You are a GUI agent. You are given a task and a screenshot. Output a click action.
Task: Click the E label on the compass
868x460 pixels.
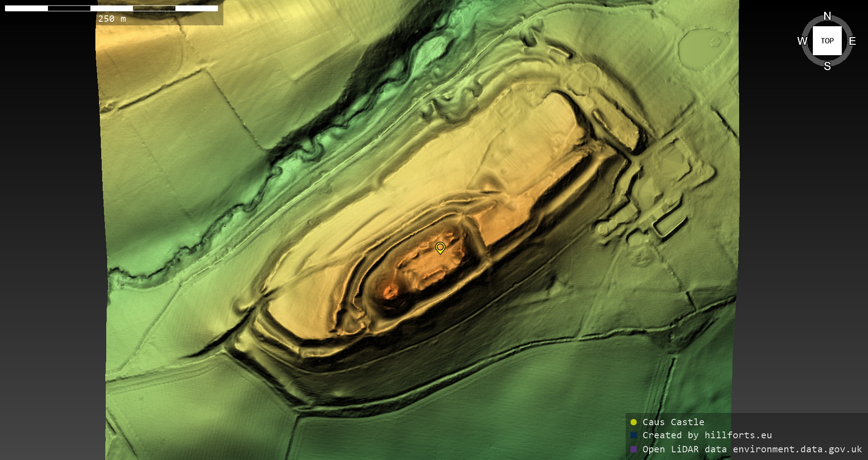click(852, 41)
